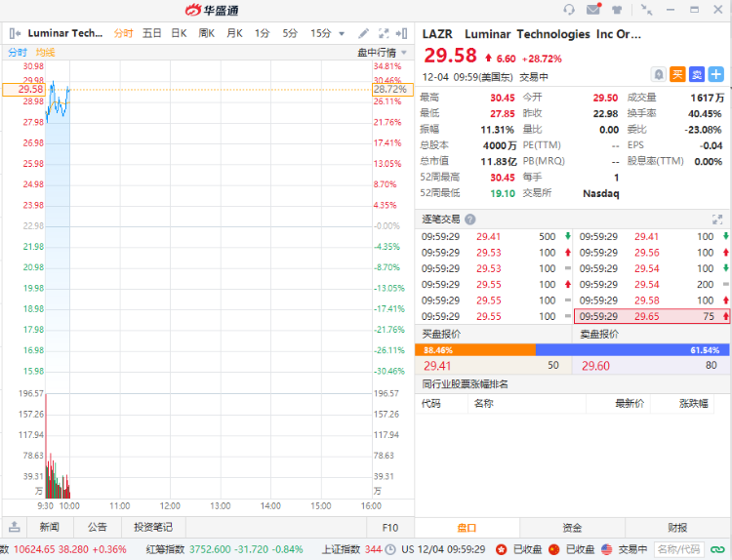Click the LAZR ticker symbol
Screen dimensions: 732x560
pyautogui.click(x=437, y=34)
